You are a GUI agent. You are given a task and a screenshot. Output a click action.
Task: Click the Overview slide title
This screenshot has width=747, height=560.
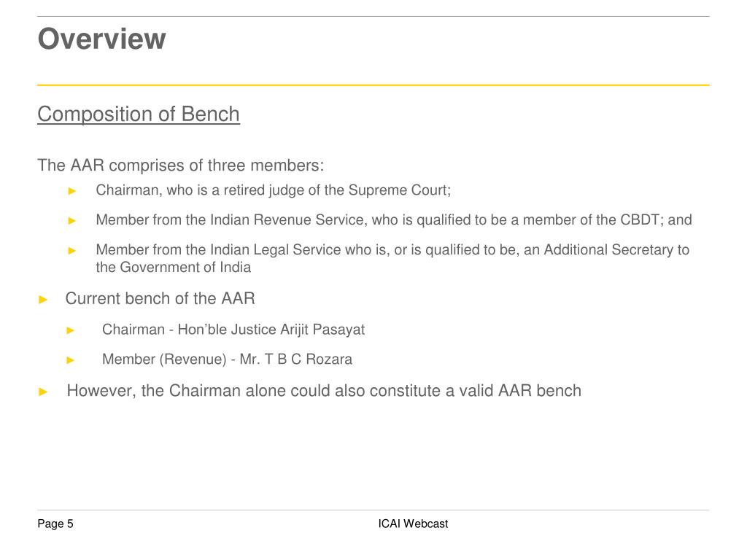click(x=101, y=39)
